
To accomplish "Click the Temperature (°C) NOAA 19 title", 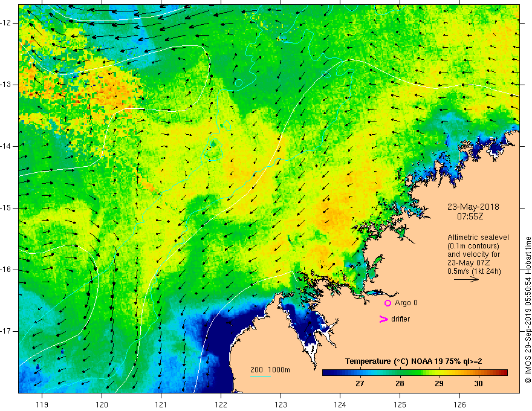I will point(414,361).
